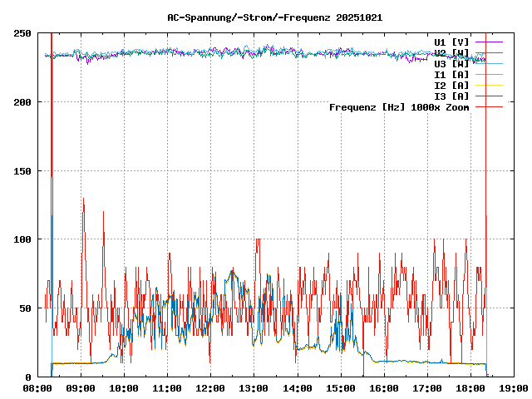The image size is (532, 399).
Task: Click the 08:00 time axis label
Action: 37,388
